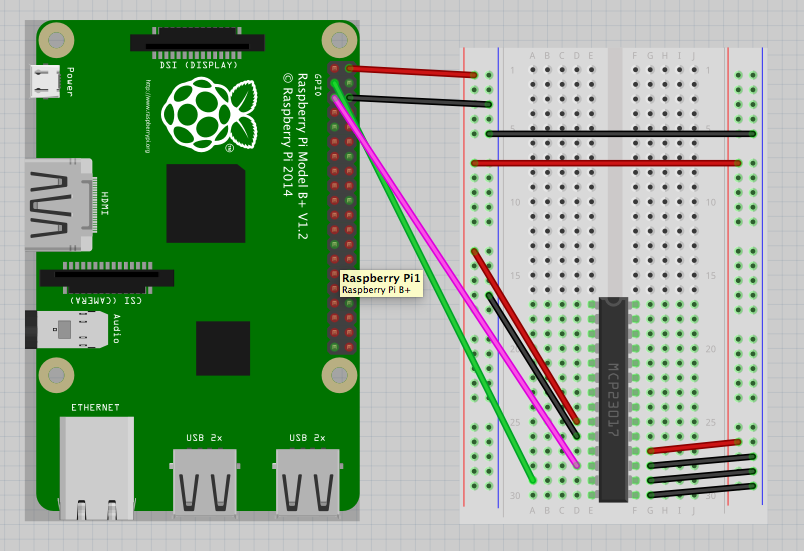Click the large black processor chip
The image size is (804, 551).
[206, 203]
